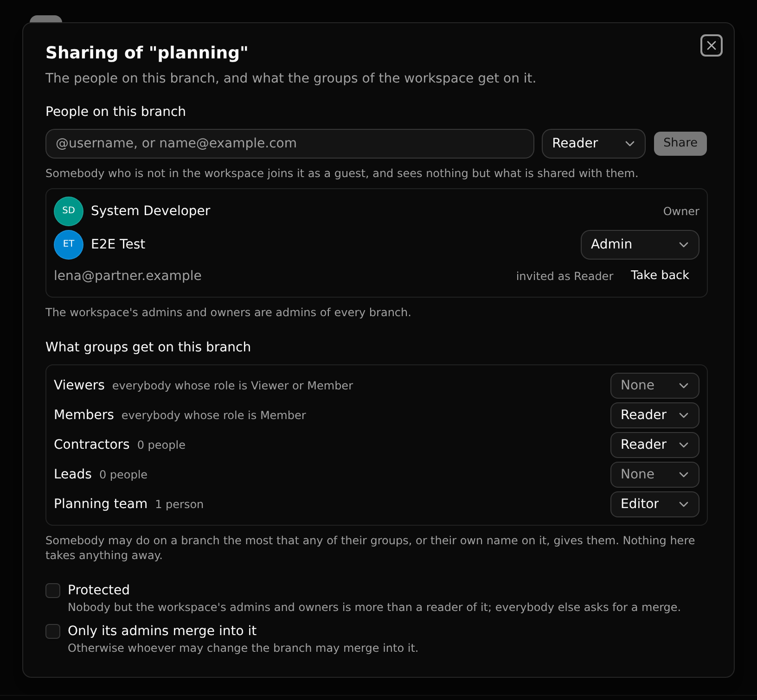Click the ET avatar for E2E Test
This screenshot has height=700, width=757.
tap(69, 244)
